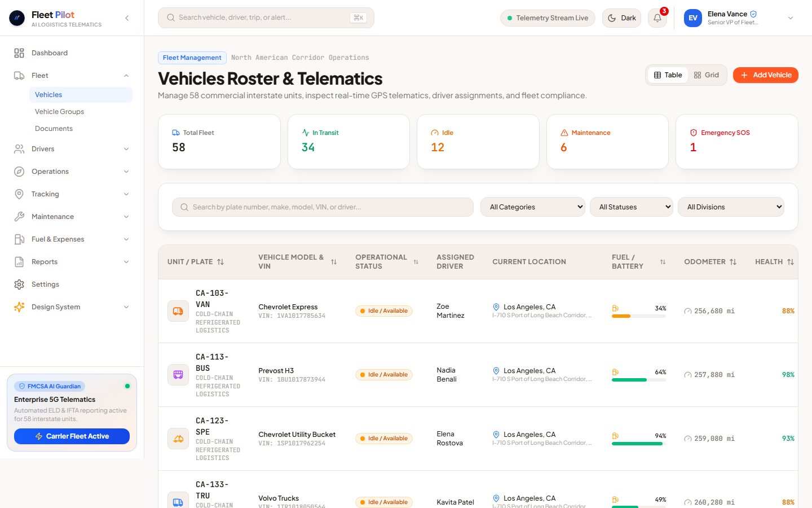
Task: Switch to Grid view
Action: point(707,75)
